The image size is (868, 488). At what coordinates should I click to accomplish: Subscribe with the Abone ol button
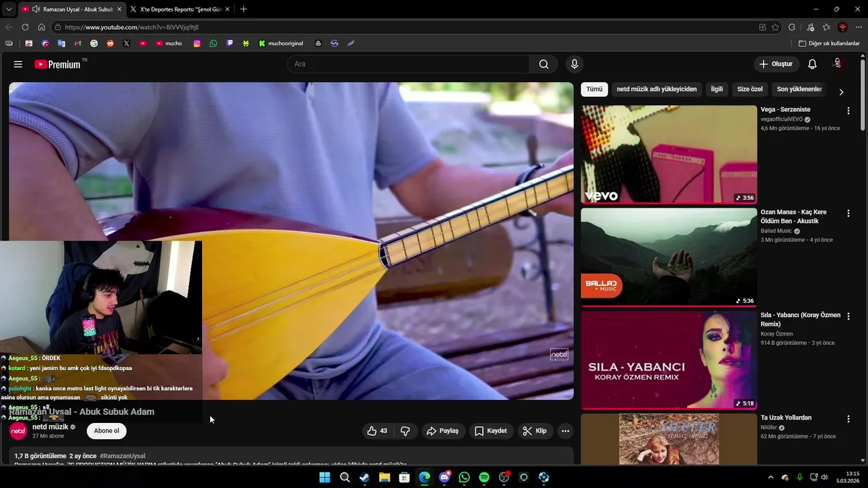[106, 431]
